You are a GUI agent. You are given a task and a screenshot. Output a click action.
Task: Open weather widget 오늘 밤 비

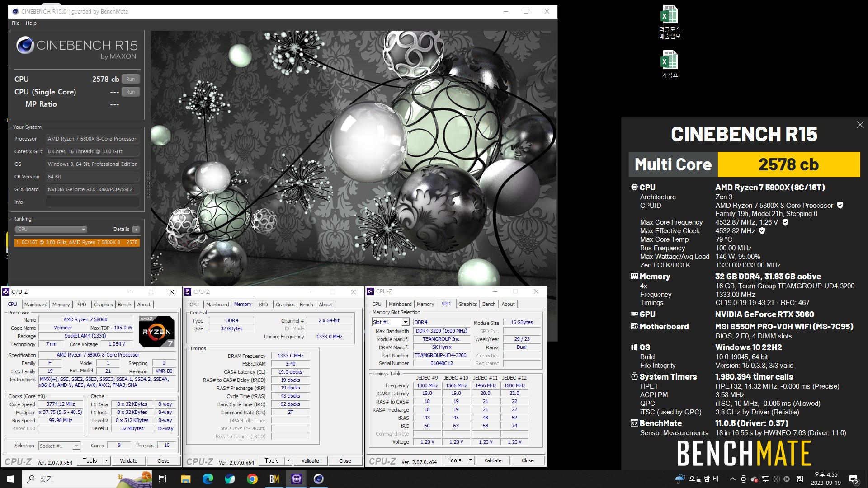(697, 479)
